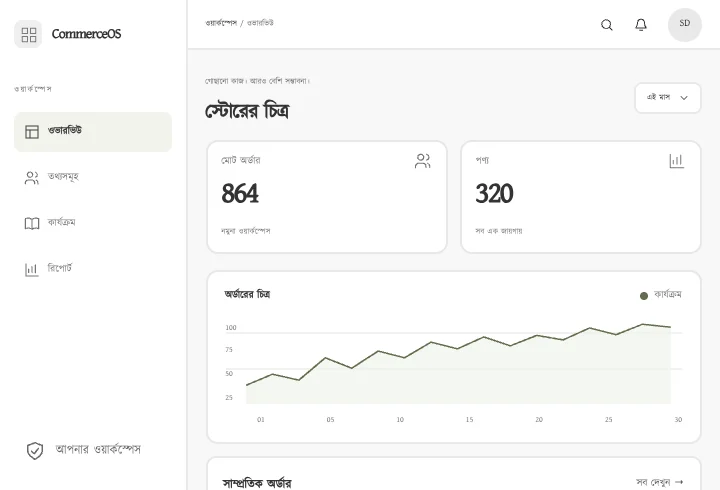This screenshot has height=490, width=720.
Task: Click ওয়ার্কস্পেস in the breadcrumb
Action: coord(221,23)
